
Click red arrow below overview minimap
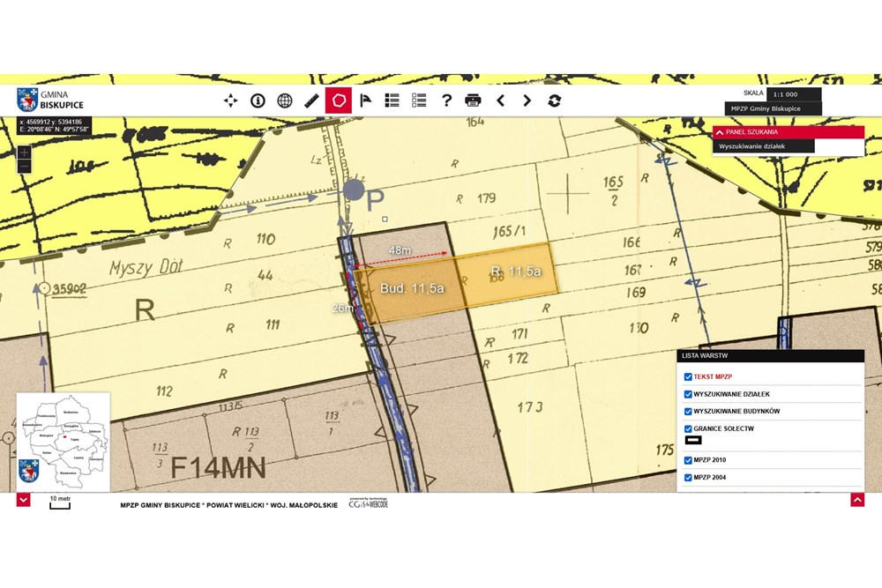tap(24, 500)
